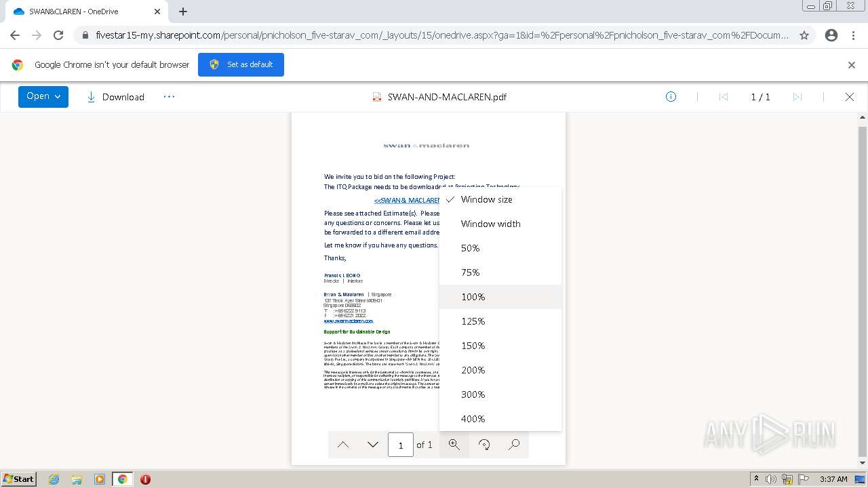868x488 pixels.
Task: Open media player from taskbar
Action: (x=100, y=479)
